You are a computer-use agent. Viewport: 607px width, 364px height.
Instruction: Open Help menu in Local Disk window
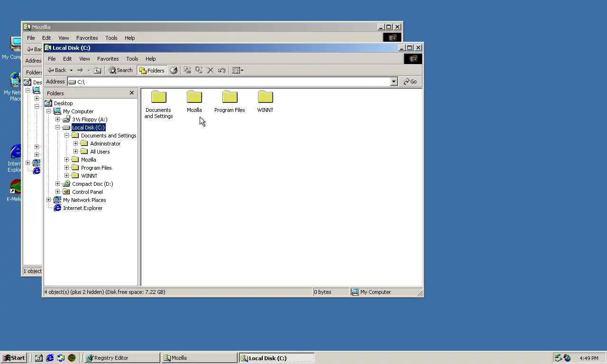coord(151,59)
